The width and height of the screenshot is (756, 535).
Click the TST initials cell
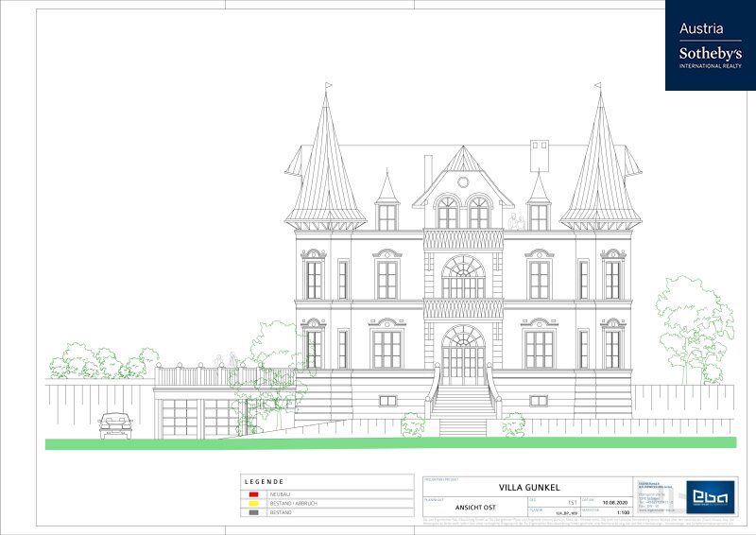click(x=572, y=502)
